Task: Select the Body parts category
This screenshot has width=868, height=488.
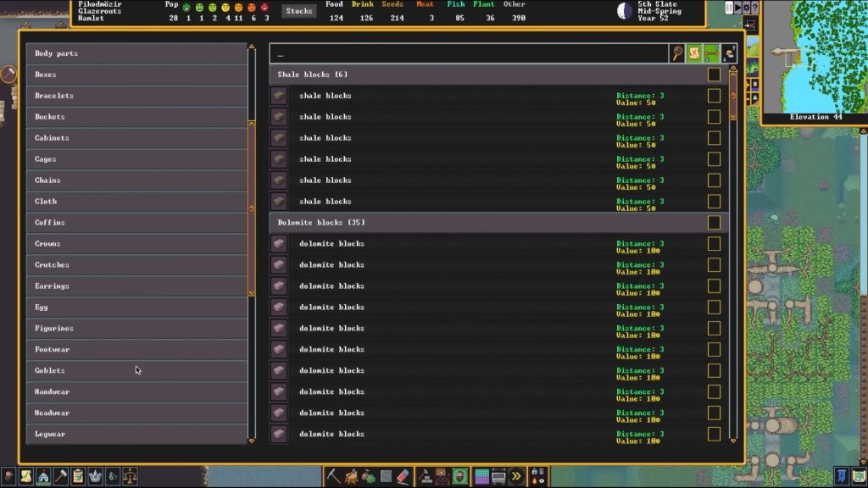Action: point(136,53)
